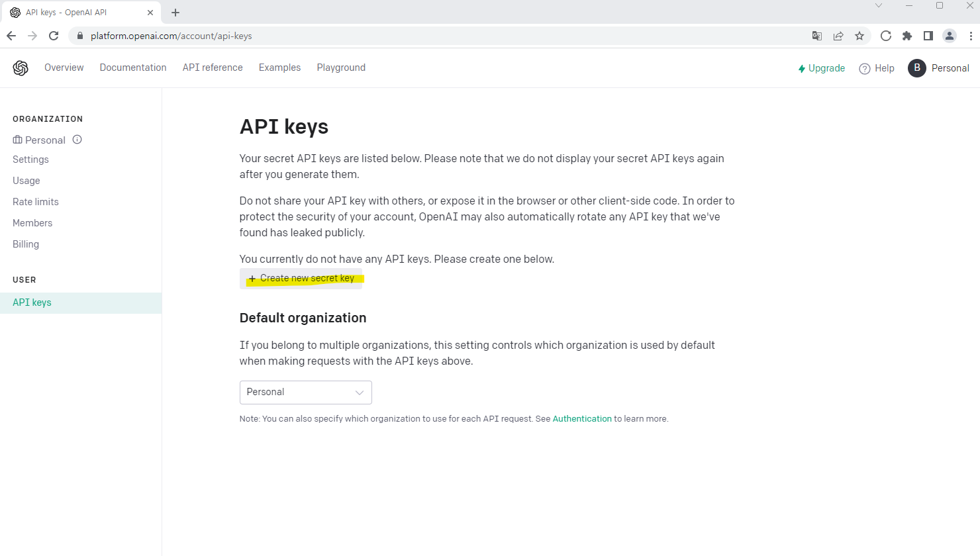Open Chrome's three-dot menu

971,36
